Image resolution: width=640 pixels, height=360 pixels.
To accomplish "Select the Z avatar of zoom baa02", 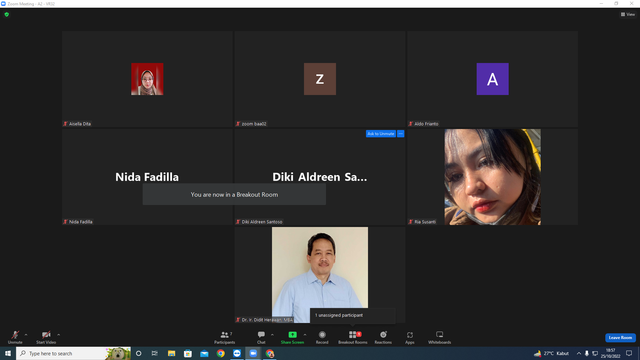I will [x=320, y=79].
